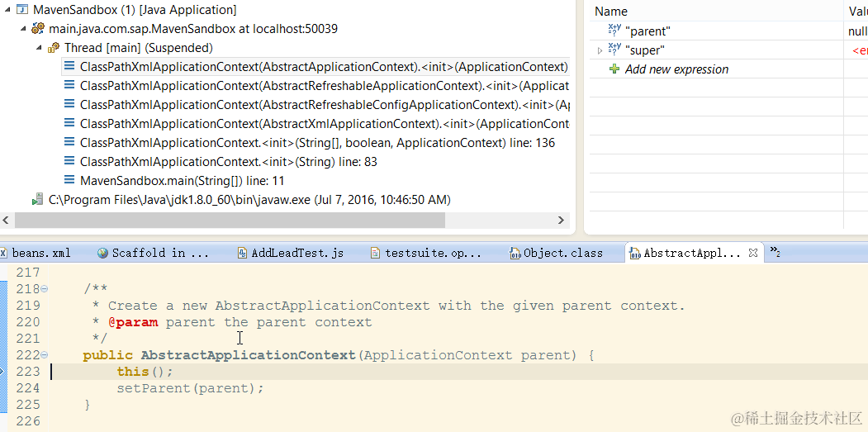Click line number 226 in the gutter
868x432 pixels.
point(28,421)
